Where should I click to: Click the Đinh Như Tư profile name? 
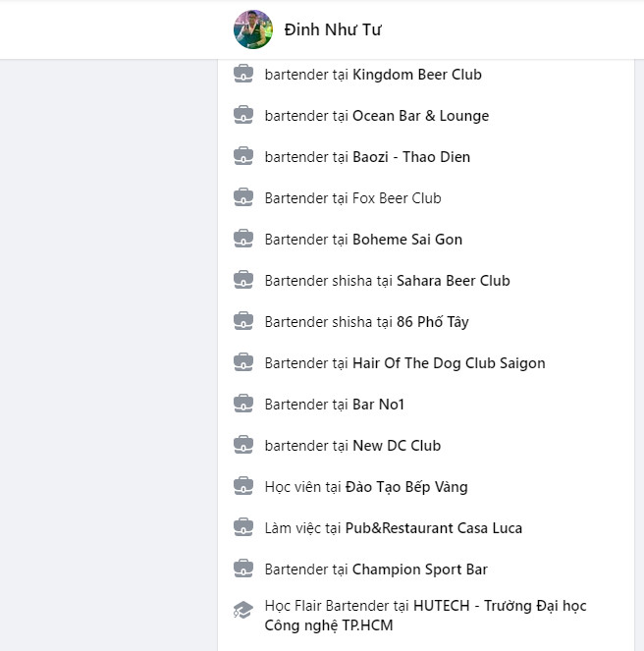332,29
